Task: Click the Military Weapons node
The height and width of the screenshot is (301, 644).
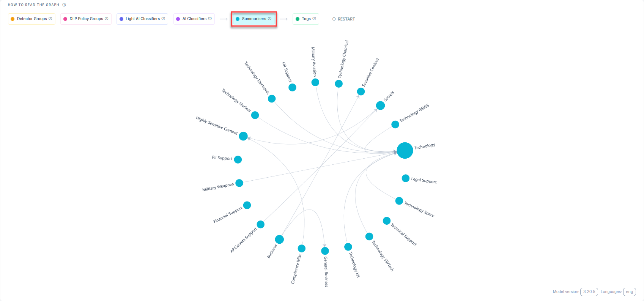Action: click(239, 183)
